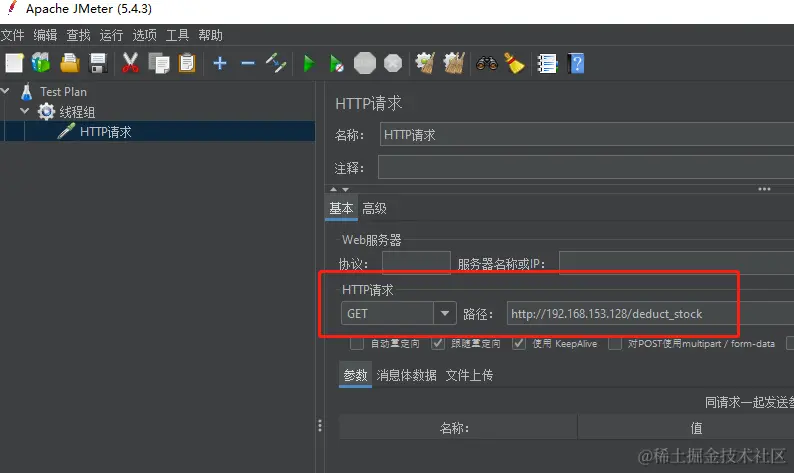The height and width of the screenshot is (473, 794).
Task: Click the panel collapse up arrow below 注释
Action: pos(333,189)
